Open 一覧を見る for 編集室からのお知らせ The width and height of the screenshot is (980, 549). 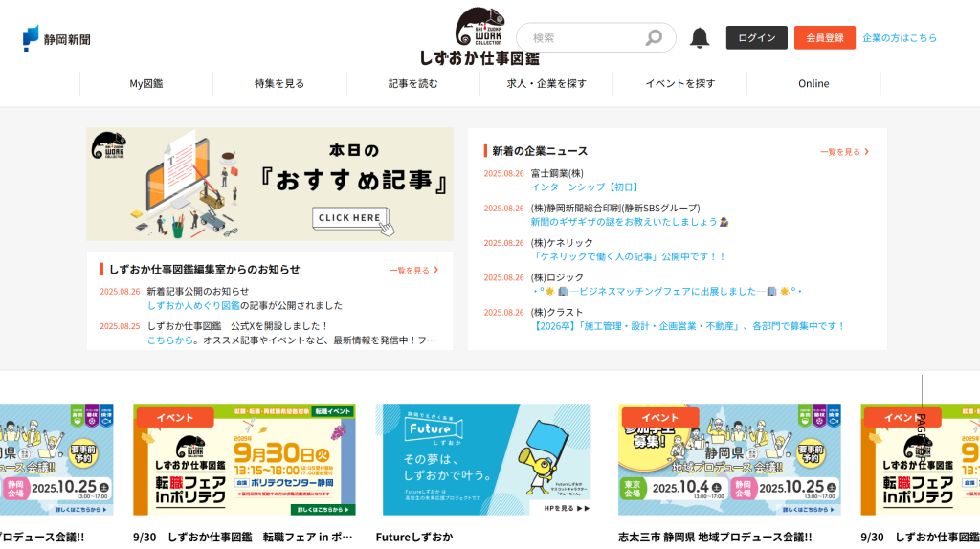click(413, 271)
